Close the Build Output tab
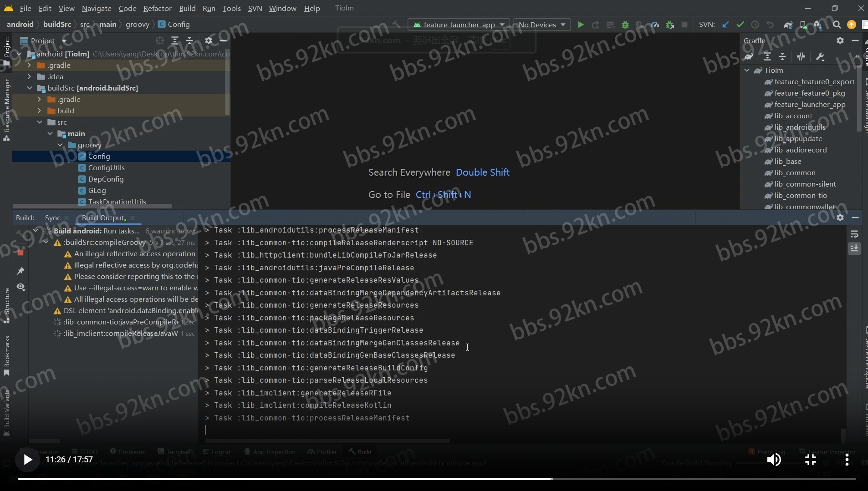This screenshot has height=491, width=868. 133,218
